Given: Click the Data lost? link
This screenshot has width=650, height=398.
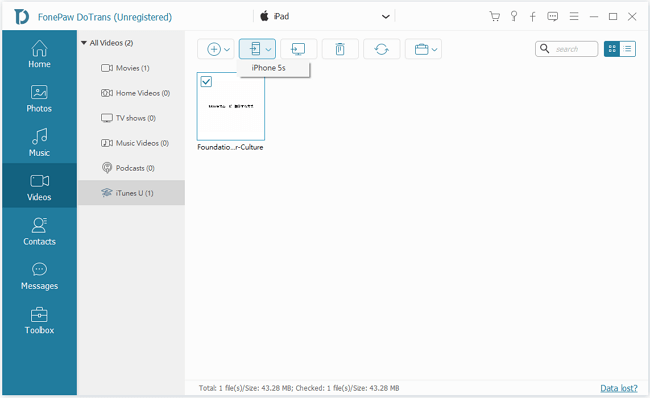Looking at the screenshot, I should pos(619,388).
